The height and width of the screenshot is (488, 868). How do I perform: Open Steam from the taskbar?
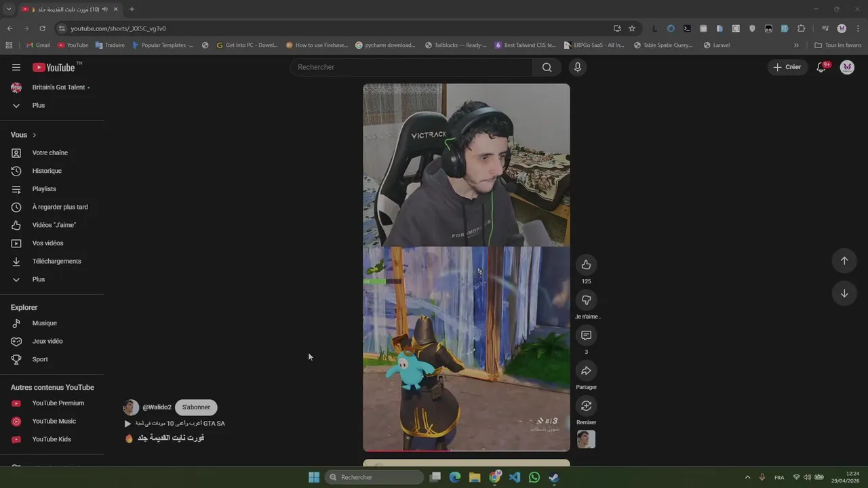coord(554,477)
